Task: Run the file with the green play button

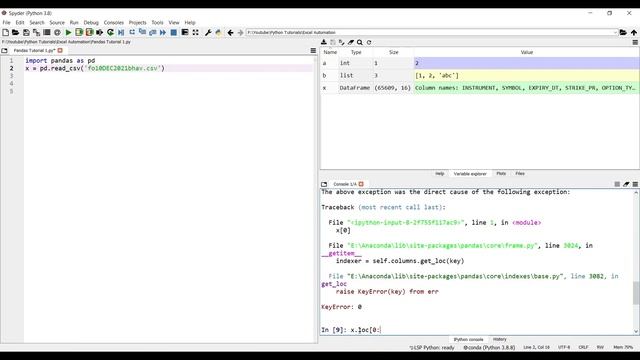Action: pos(68,32)
